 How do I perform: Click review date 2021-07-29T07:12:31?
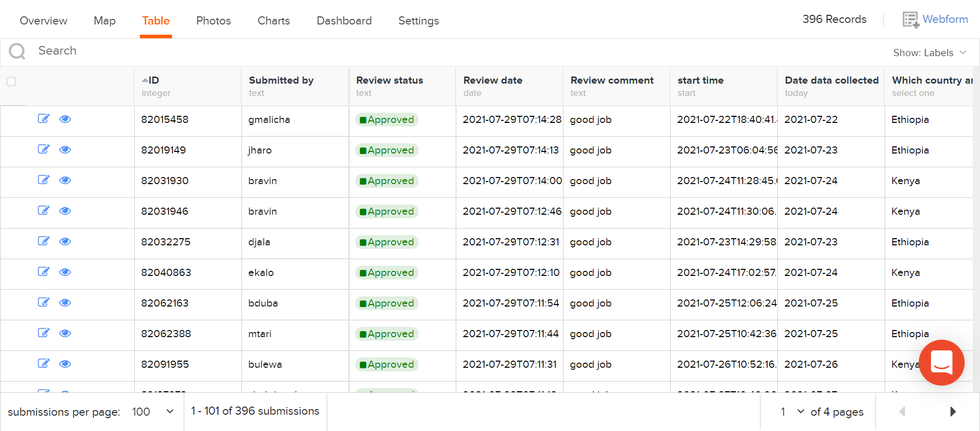(511, 242)
